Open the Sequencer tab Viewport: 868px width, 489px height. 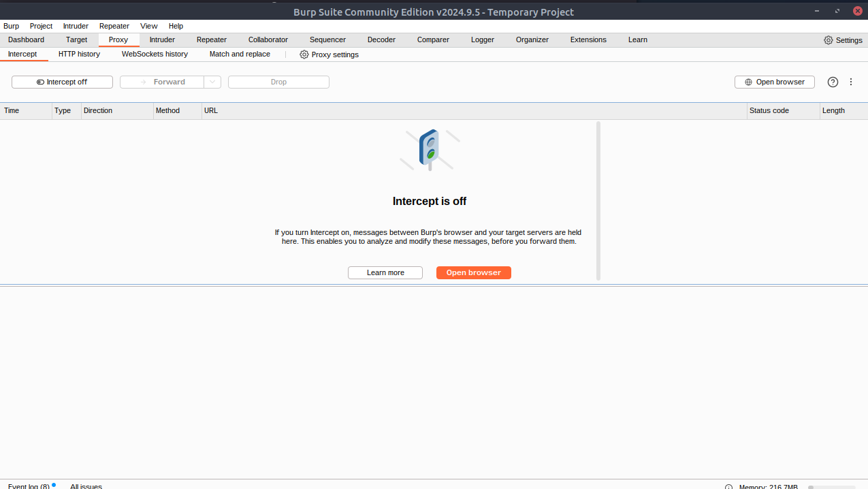click(327, 40)
